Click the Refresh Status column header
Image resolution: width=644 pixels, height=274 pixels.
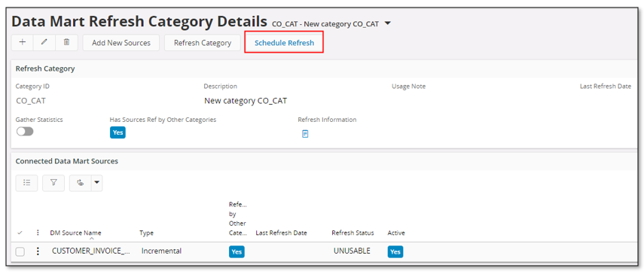(353, 233)
